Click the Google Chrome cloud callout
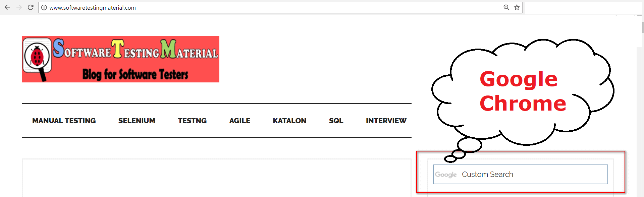 [x=523, y=92]
